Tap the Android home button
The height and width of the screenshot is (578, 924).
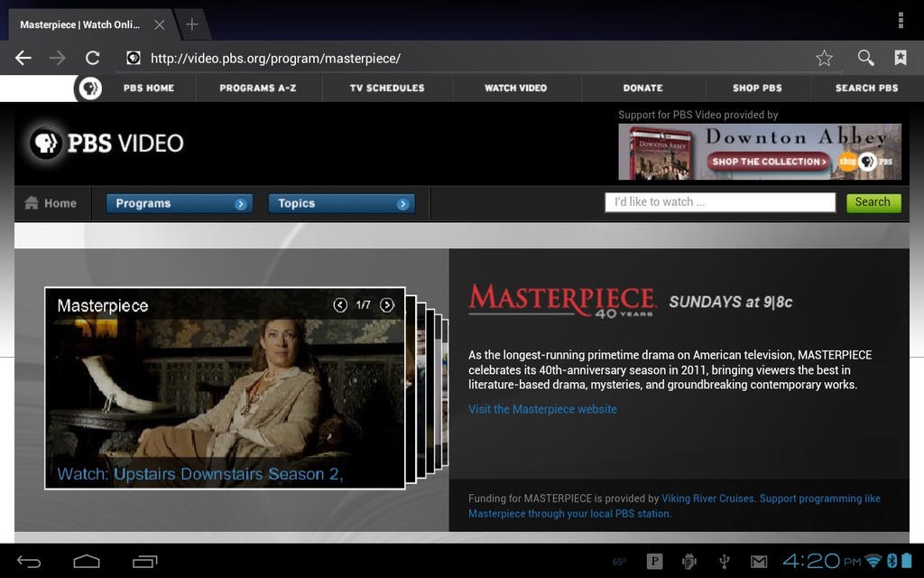(86, 562)
